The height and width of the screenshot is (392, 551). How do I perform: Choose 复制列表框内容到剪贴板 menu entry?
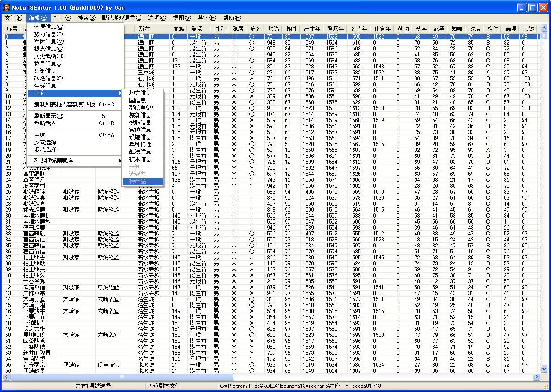pyautogui.click(x=75, y=105)
